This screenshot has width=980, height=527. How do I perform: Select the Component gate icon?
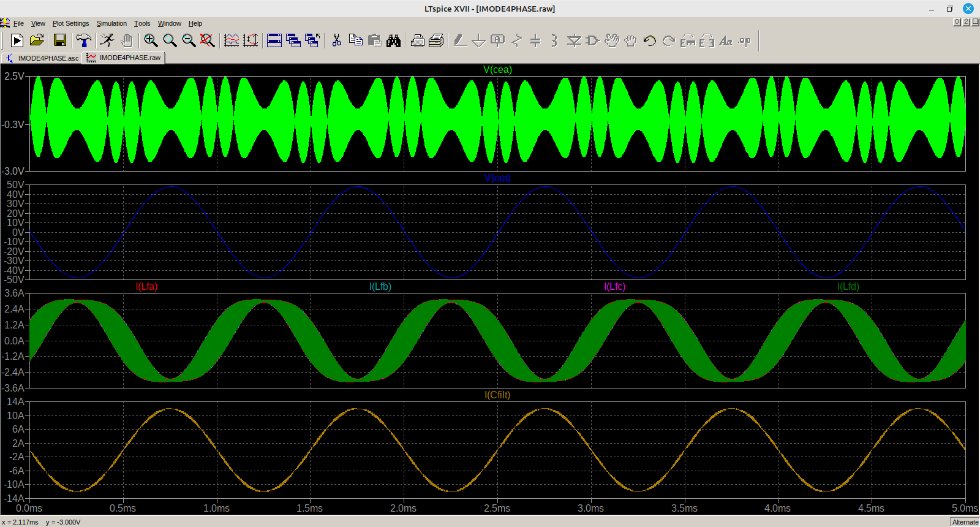pyautogui.click(x=593, y=40)
